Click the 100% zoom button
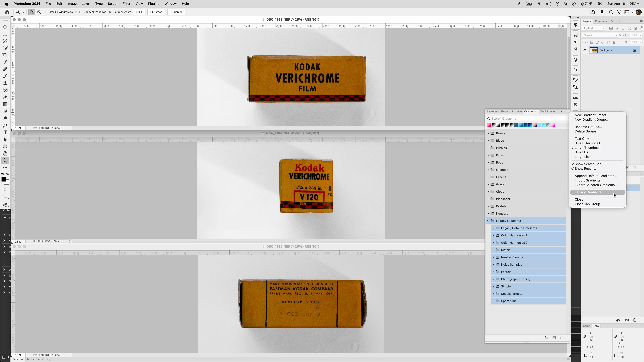The image size is (644, 362). click(139, 12)
